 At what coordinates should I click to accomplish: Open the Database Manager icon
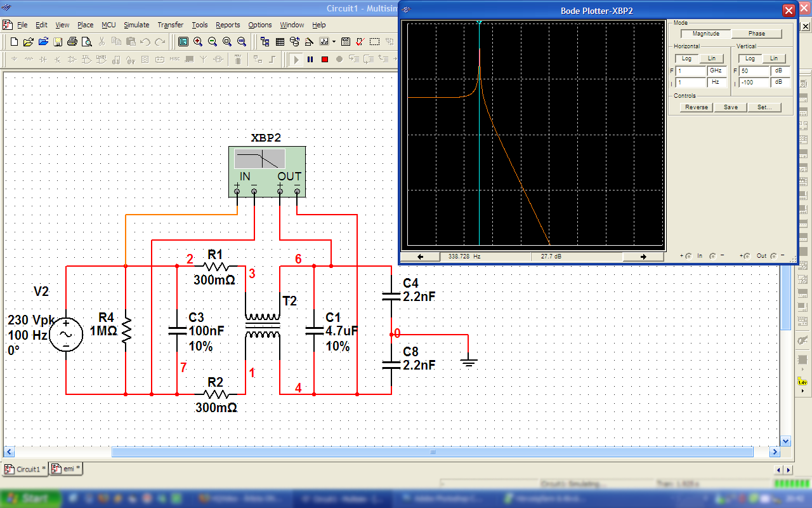pyautogui.click(x=294, y=42)
